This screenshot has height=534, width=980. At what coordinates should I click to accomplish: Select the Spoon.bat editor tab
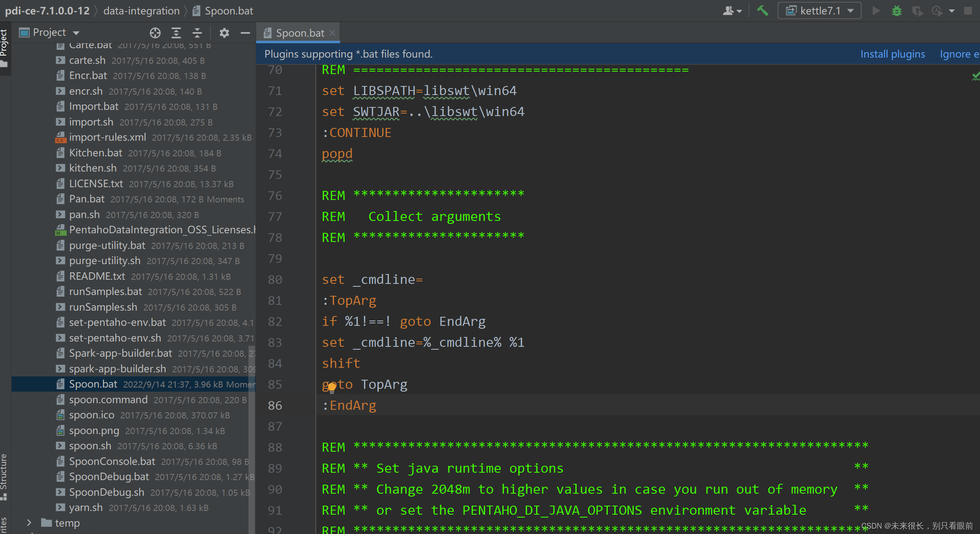[x=300, y=33]
